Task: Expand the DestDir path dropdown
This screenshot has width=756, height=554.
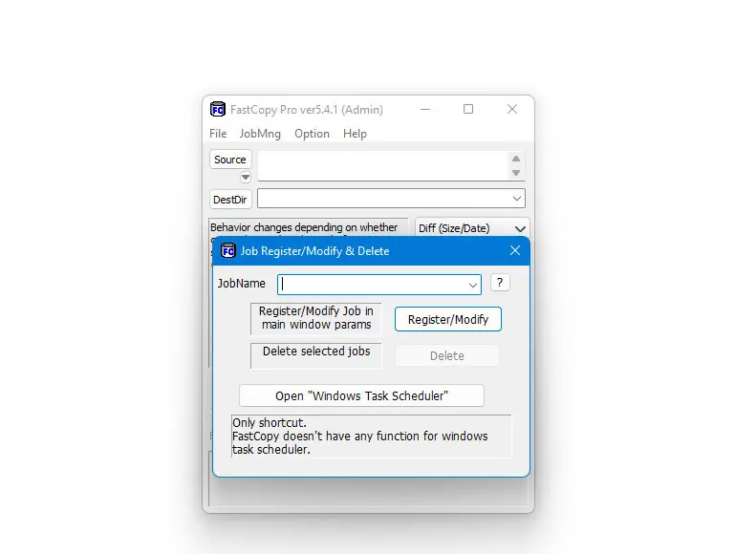Action: [x=517, y=199]
